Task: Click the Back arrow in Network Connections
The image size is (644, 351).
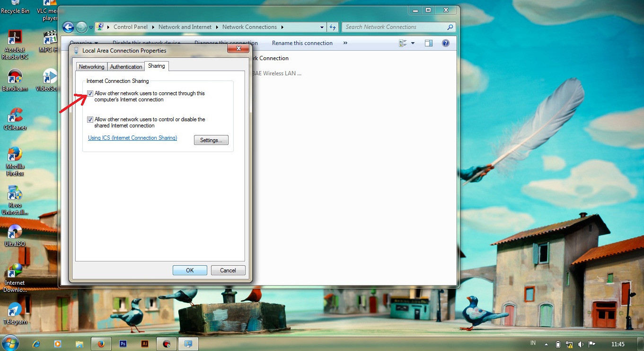Action: pos(68,27)
